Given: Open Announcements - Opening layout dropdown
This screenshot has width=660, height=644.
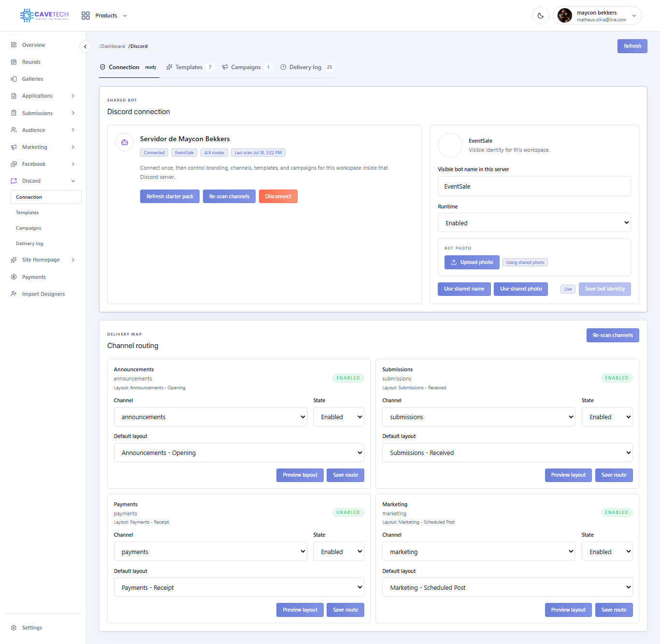Looking at the screenshot, I should 239,453.
